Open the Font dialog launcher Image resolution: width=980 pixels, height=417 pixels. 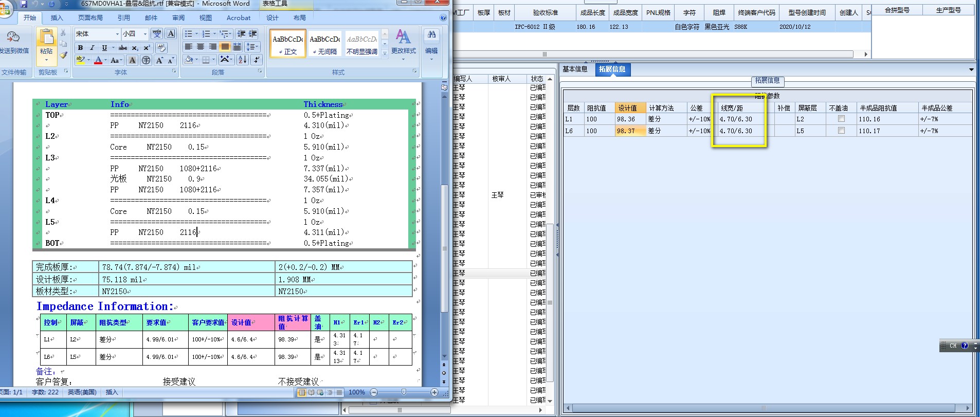(x=174, y=72)
